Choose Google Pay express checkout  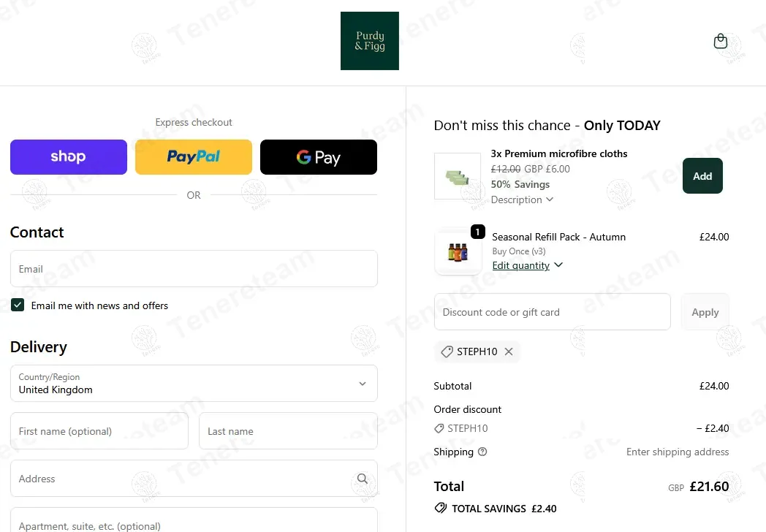pos(319,157)
